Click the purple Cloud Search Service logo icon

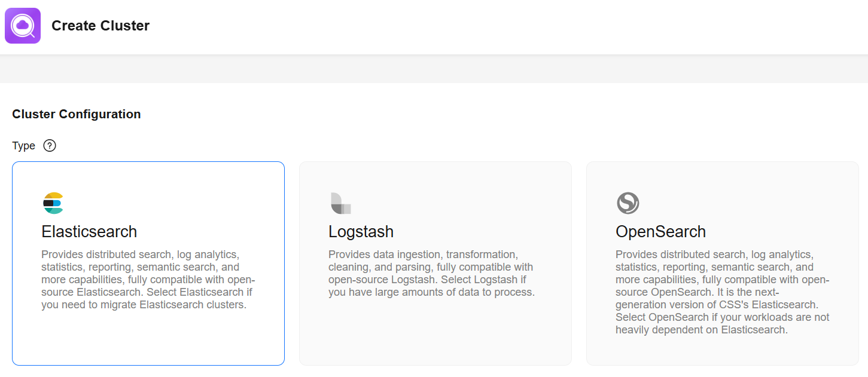[x=23, y=26]
